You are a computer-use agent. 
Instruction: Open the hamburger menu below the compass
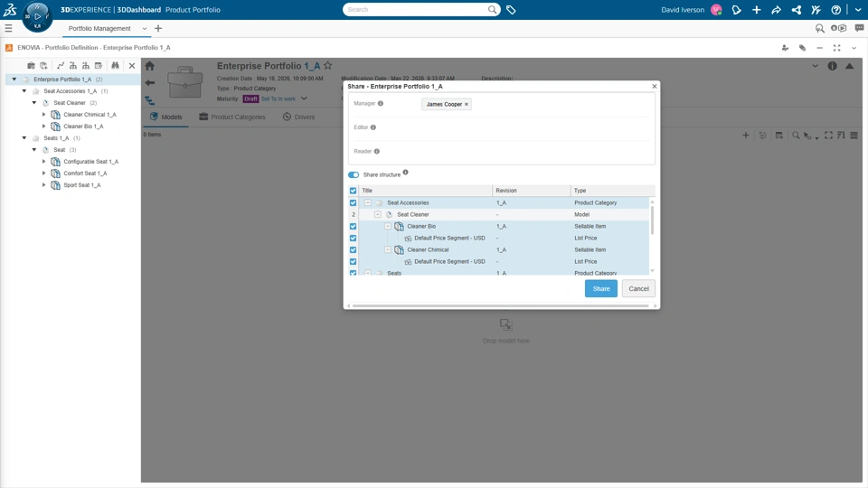coord(8,28)
